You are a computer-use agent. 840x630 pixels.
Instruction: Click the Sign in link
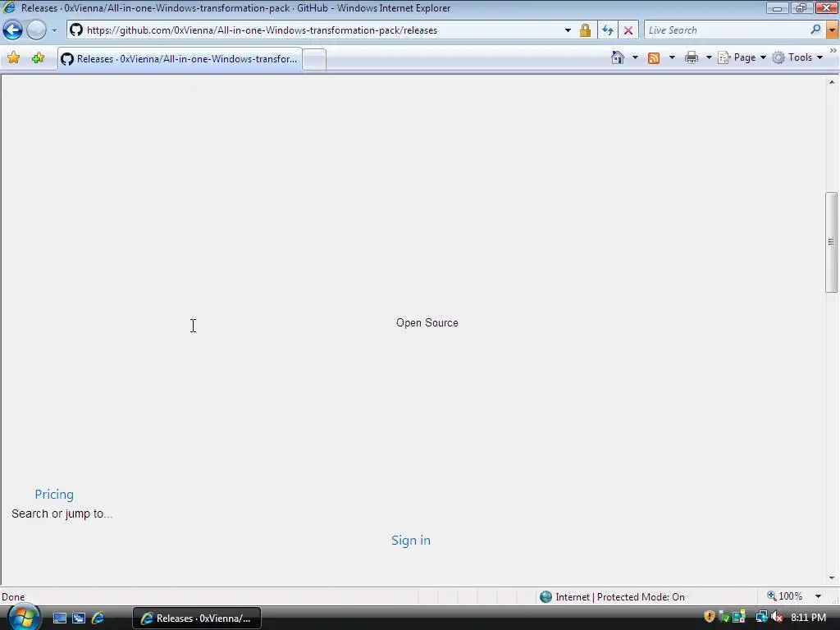coord(411,540)
